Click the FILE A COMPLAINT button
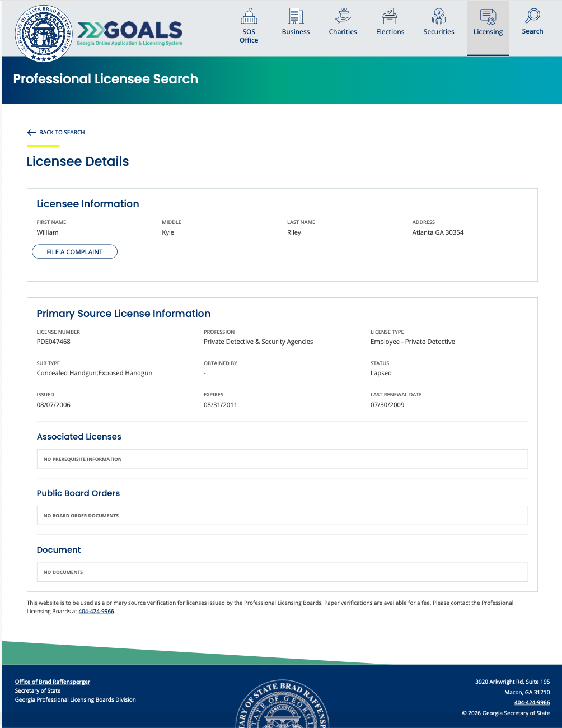Image resolution: width=562 pixels, height=728 pixels. pos(74,252)
